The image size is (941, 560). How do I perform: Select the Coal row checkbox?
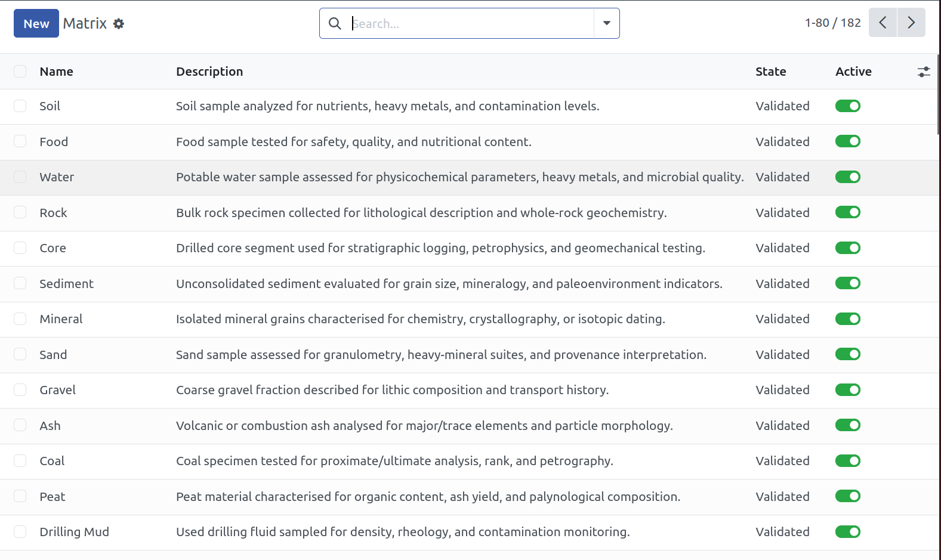[x=20, y=461]
